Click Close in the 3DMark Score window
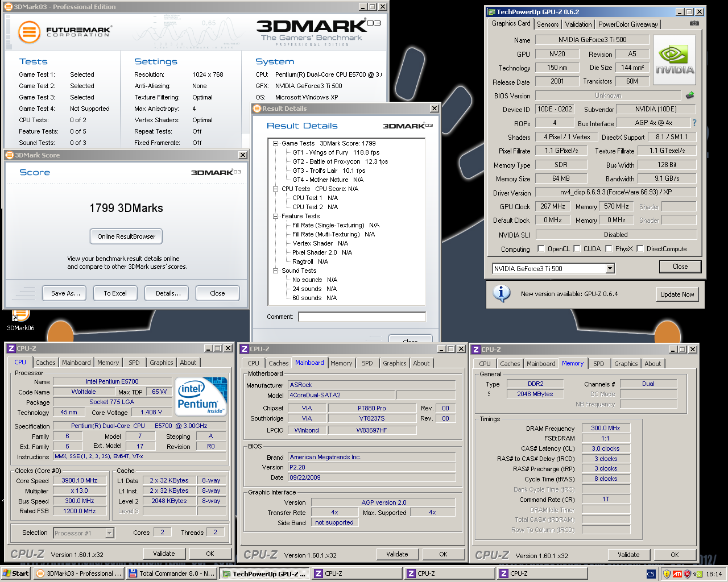The image size is (728, 582). coord(217,293)
